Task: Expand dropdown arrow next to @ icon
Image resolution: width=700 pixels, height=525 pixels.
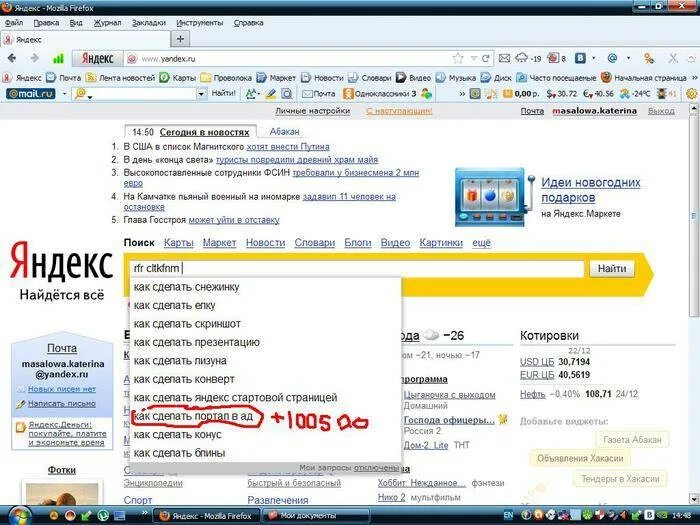Action: pyautogui.click(x=629, y=58)
